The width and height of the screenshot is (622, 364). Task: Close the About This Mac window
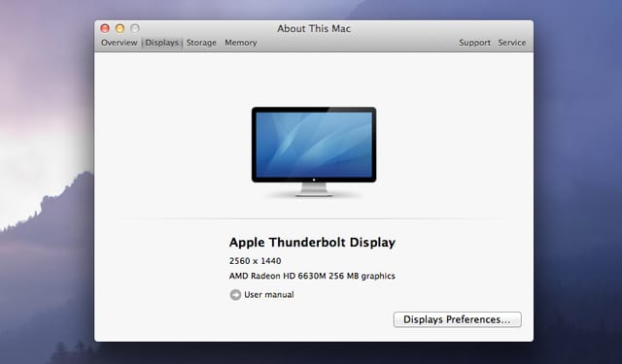click(x=105, y=28)
